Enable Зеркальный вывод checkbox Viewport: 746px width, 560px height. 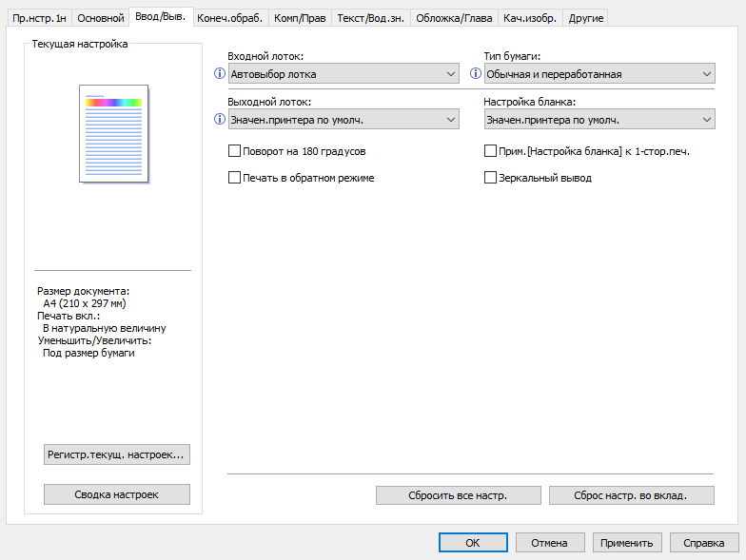[x=490, y=178]
